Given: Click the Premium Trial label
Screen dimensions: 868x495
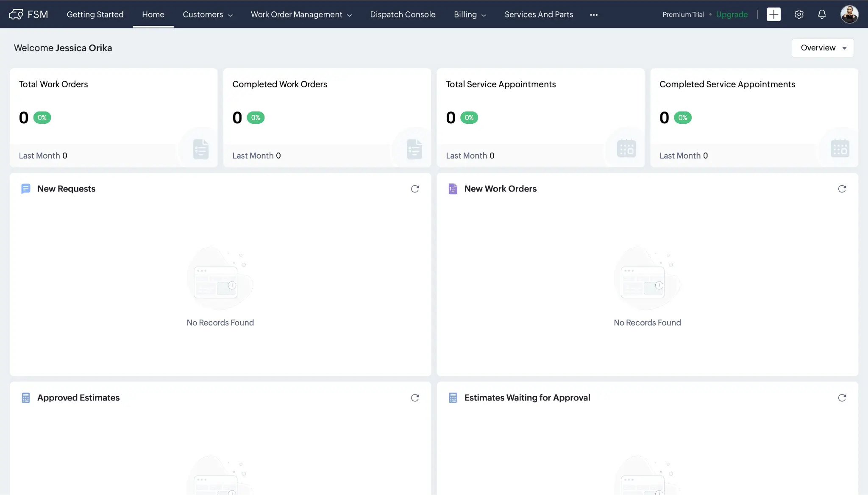Looking at the screenshot, I should click(x=683, y=14).
